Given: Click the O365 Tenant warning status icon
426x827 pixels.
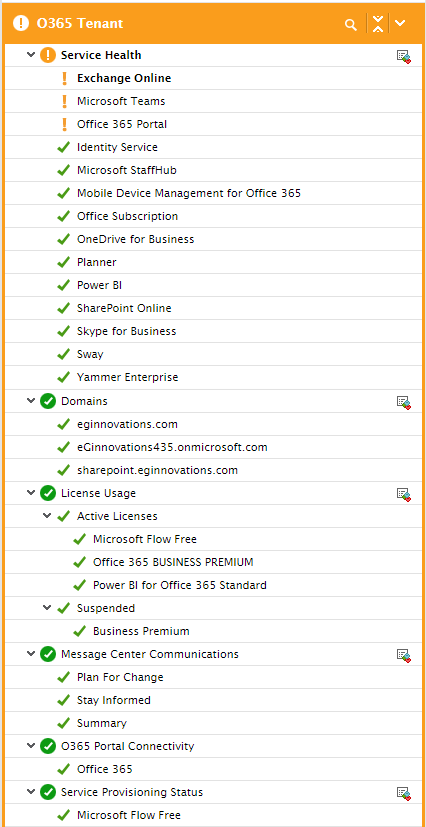Looking at the screenshot, I should click(x=21, y=23).
